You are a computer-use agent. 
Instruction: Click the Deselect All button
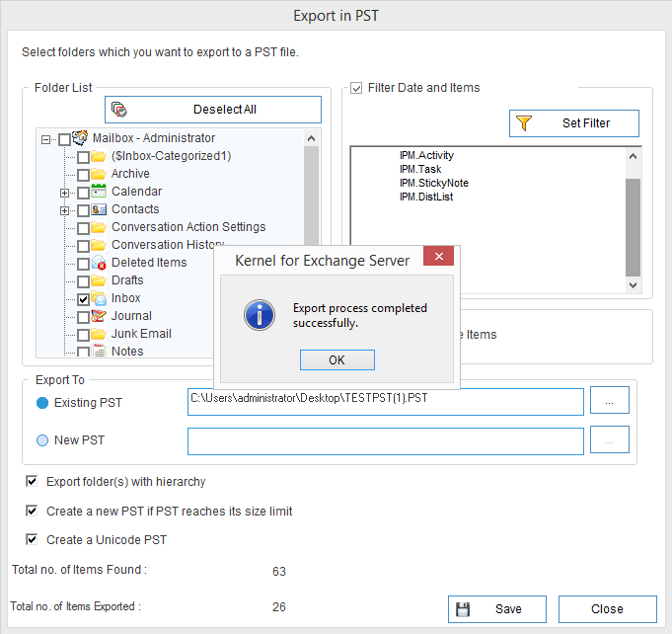click(x=213, y=110)
